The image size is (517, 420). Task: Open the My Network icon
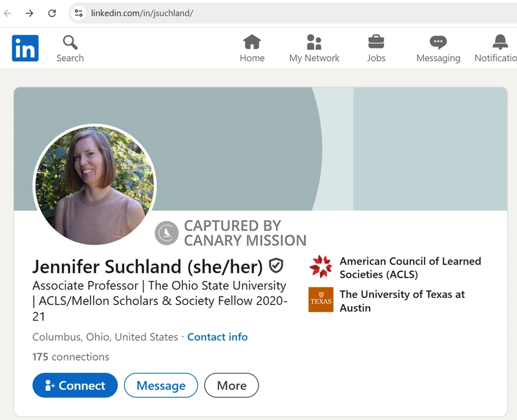click(x=314, y=43)
